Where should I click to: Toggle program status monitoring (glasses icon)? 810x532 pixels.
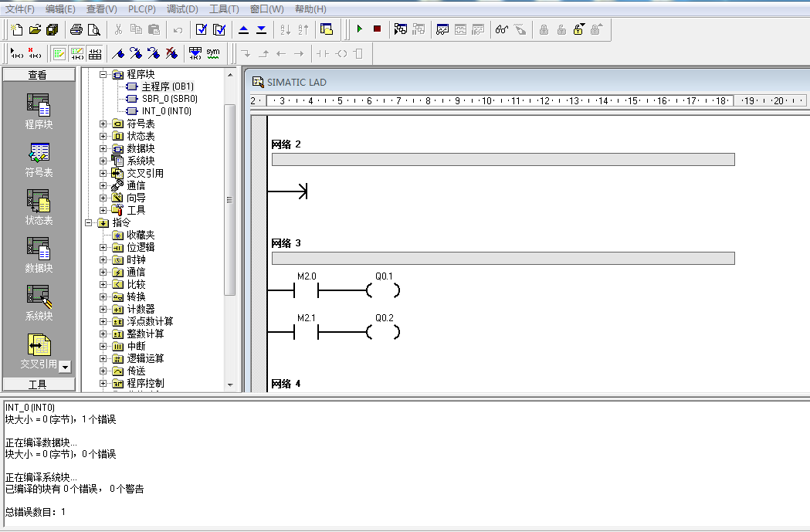click(502, 29)
